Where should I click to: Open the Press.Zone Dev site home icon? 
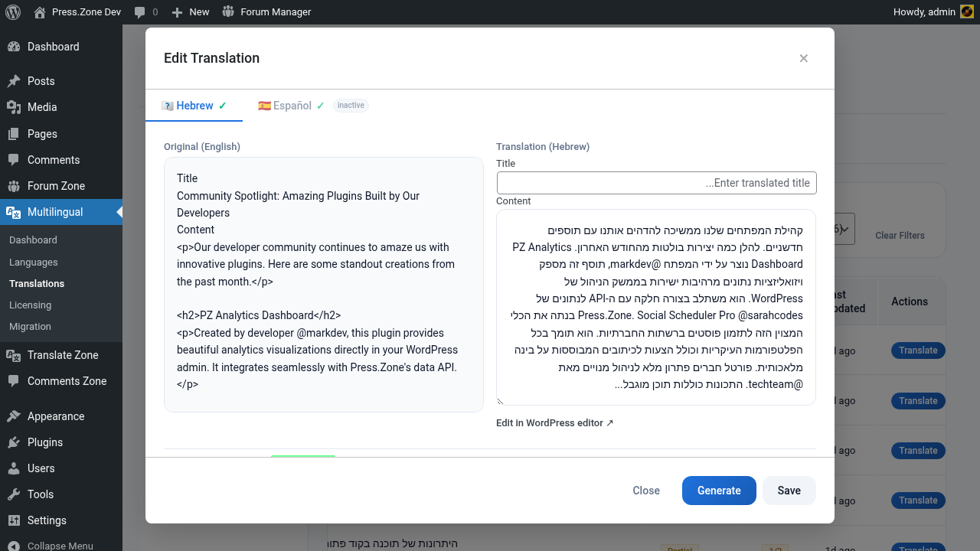point(40,12)
